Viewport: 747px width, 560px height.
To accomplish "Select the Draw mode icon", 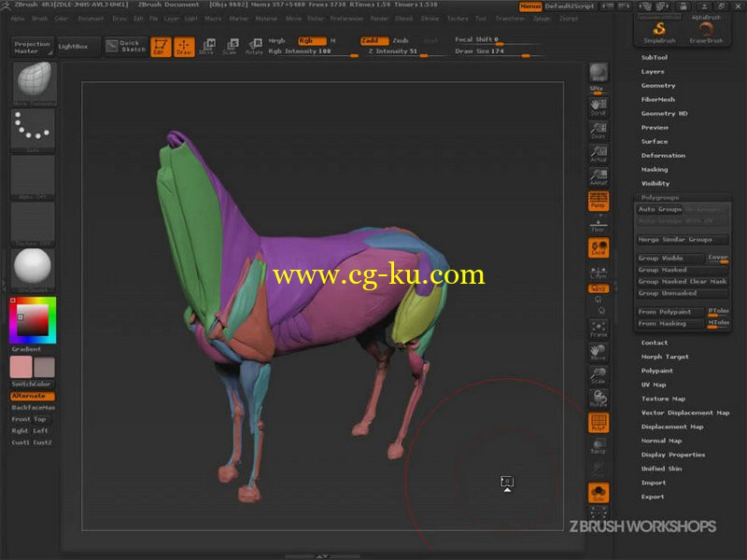I will [x=184, y=47].
